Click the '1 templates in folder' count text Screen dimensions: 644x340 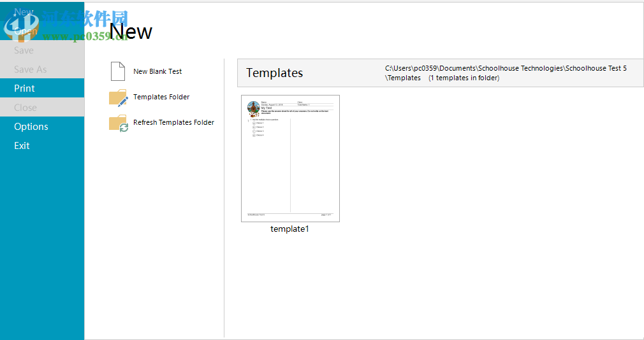[464, 78]
